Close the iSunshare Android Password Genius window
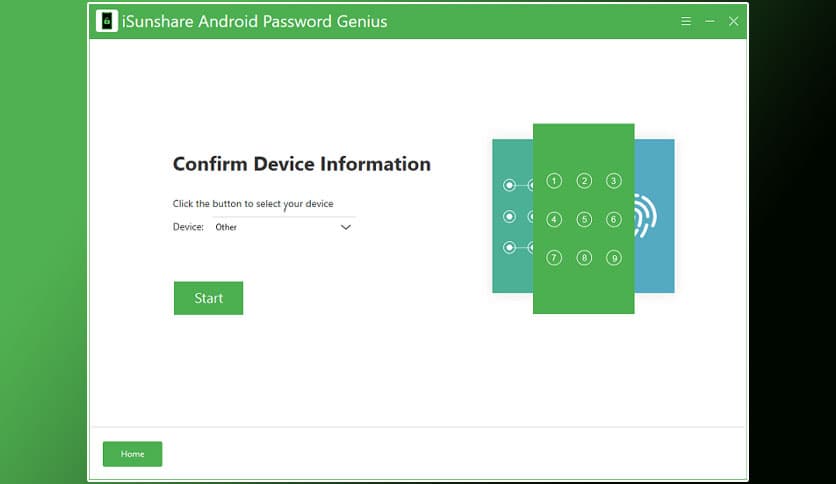 (x=734, y=21)
